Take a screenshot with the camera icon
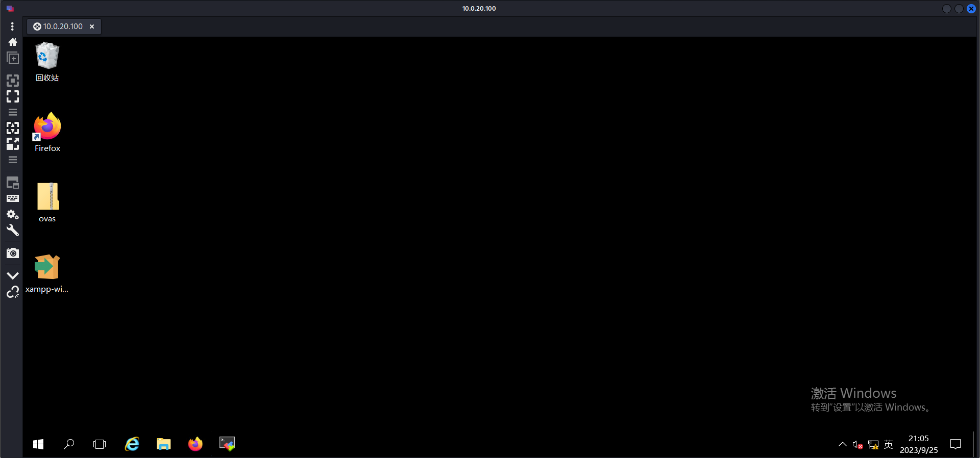This screenshot has height=458, width=980. click(12, 253)
